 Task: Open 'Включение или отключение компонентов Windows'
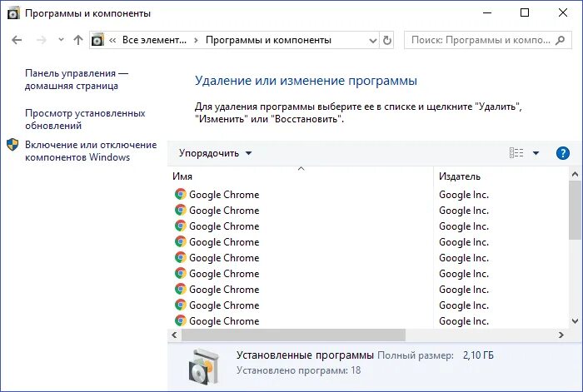coord(91,151)
